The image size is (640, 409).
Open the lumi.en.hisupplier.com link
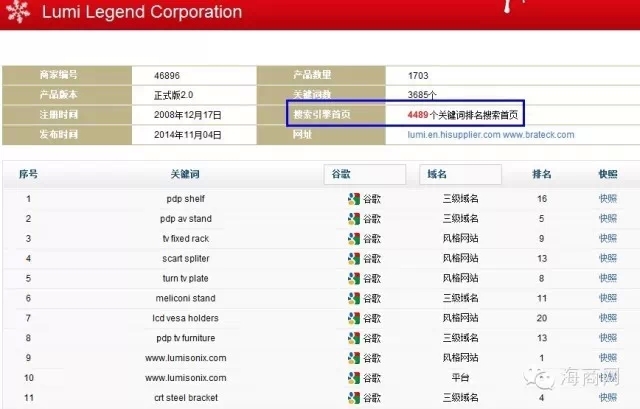coord(454,135)
